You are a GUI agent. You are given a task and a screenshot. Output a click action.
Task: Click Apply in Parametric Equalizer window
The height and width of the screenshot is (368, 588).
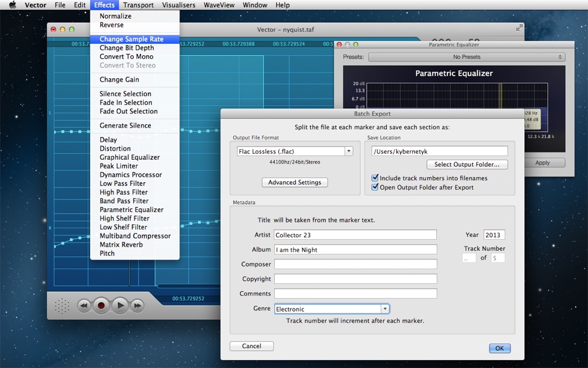point(542,162)
